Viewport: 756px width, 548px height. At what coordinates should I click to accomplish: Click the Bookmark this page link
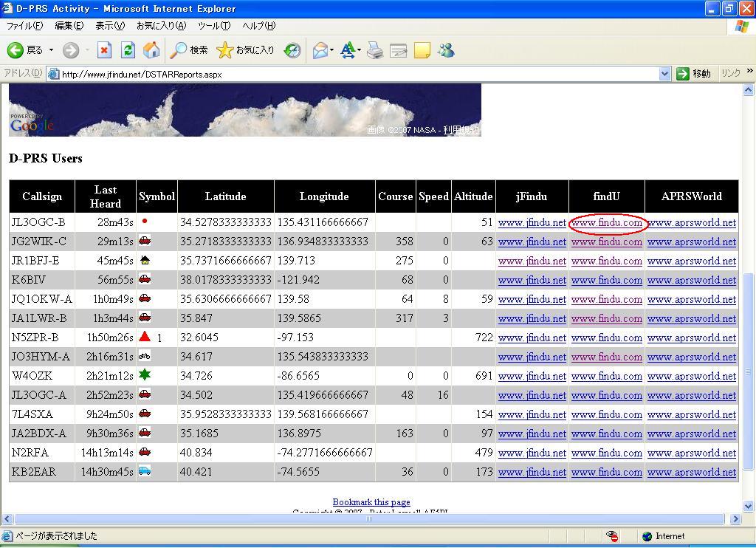point(371,502)
